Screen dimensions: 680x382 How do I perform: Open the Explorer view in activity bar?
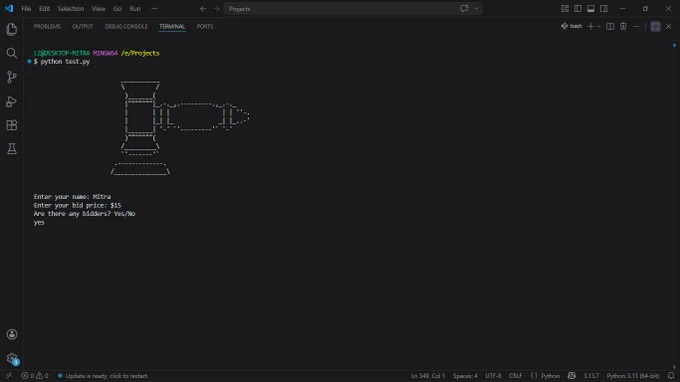12,29
